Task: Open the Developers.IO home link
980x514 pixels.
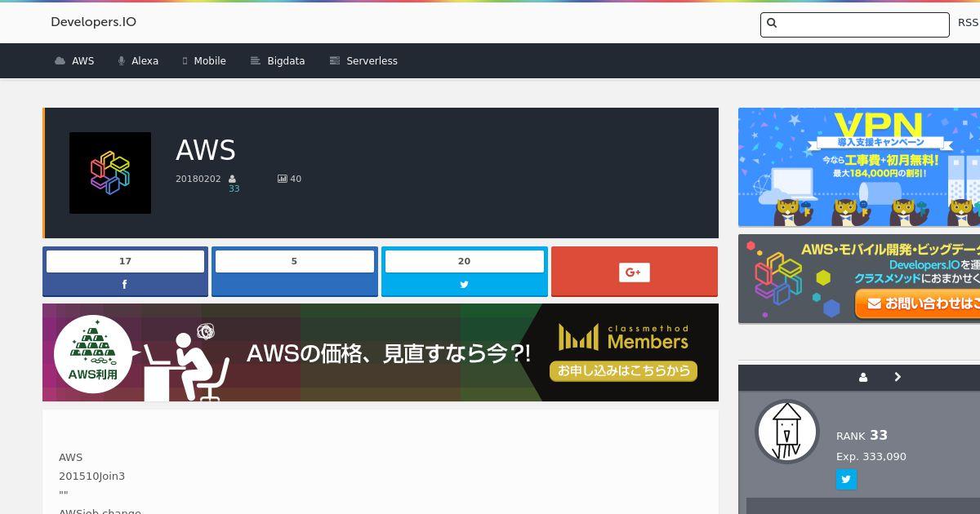Action: click(x=93, y=22)
